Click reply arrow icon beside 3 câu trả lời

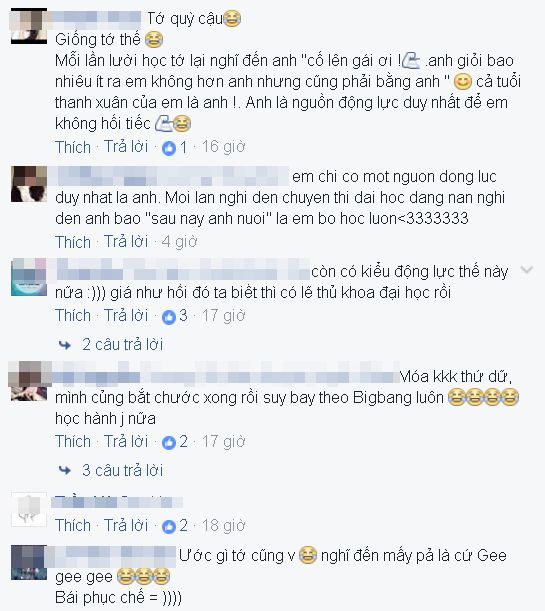point(65,471)
